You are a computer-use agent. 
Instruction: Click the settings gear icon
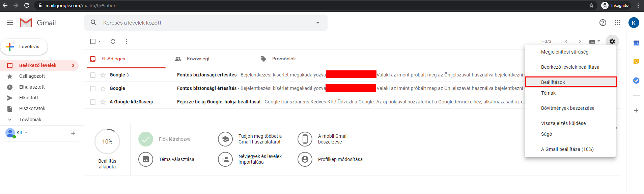(612, 41)
